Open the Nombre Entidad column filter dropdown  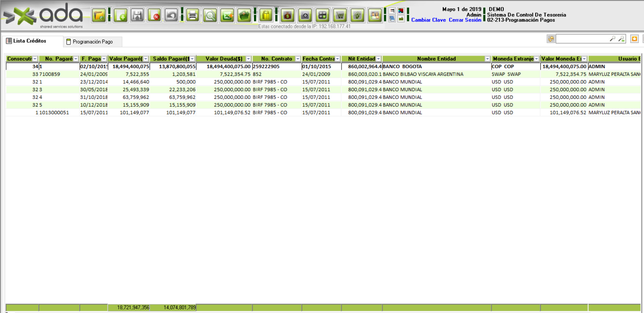coord(487,59)
